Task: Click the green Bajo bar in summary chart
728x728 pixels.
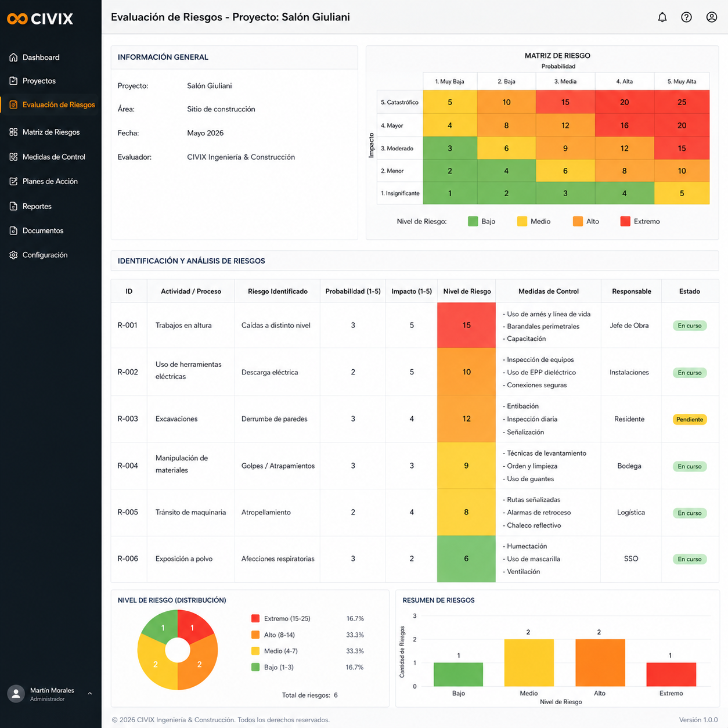Action: (458, 674)
